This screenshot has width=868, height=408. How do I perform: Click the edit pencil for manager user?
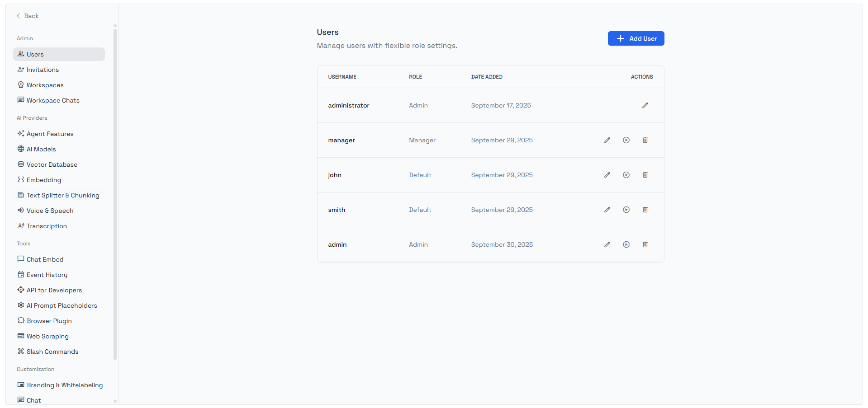click(x=607, y=140)
